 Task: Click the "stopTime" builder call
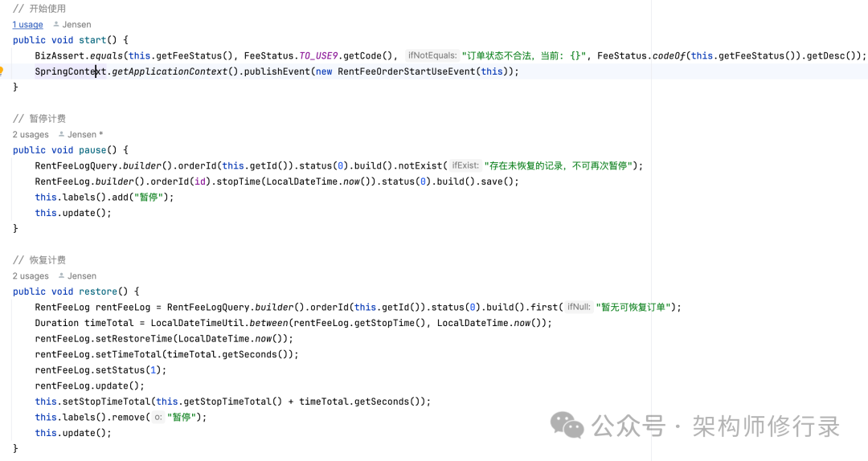238,182
